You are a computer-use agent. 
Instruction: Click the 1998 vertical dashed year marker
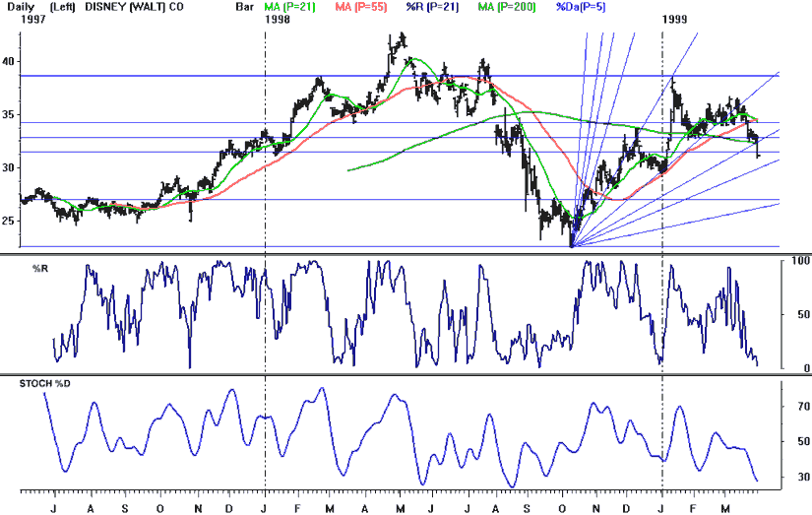pos(265,259)
